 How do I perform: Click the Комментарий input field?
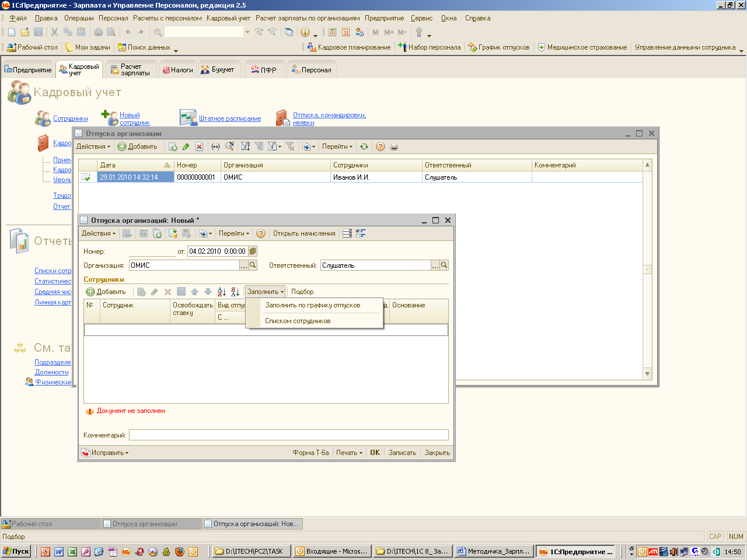pyautogui.click(x=289, y=435)
